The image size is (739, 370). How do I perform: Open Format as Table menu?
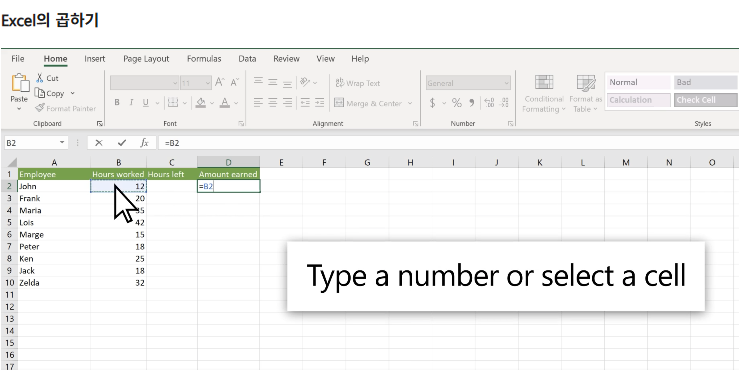click(585, 93)
